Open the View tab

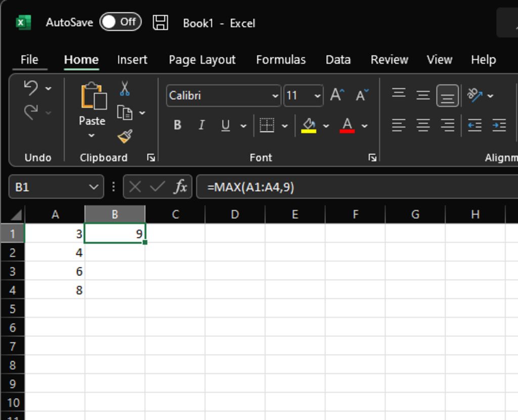click(x=440, y=60)
